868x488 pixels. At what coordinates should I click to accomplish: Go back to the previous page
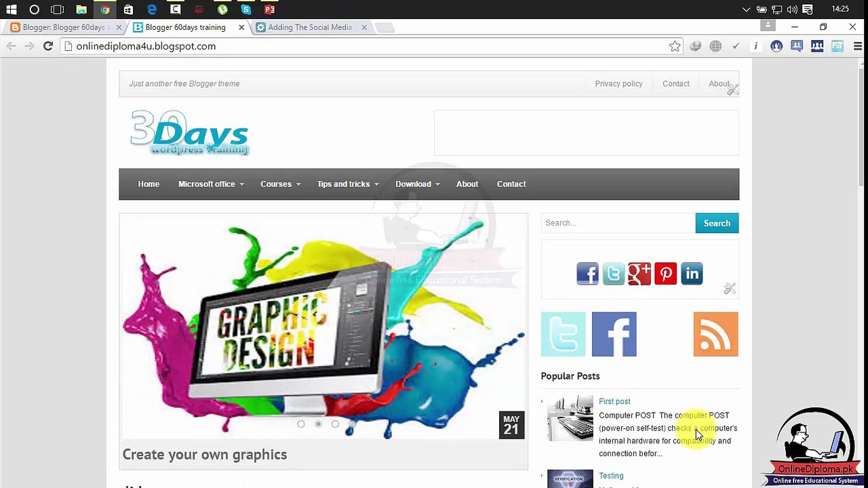[11, 46]
